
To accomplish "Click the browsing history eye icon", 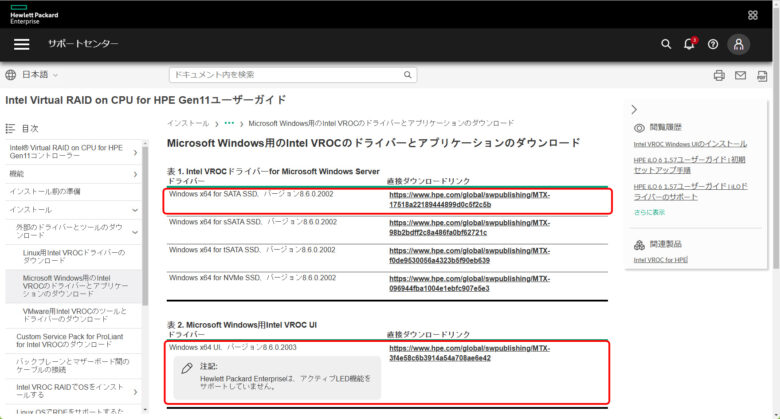I will pos(639,128).
